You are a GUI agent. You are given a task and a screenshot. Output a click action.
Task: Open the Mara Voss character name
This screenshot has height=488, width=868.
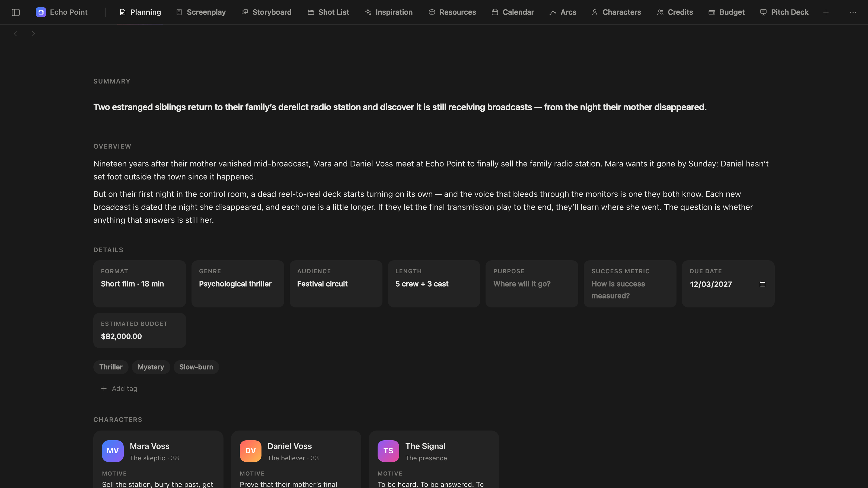click(150, 446)
